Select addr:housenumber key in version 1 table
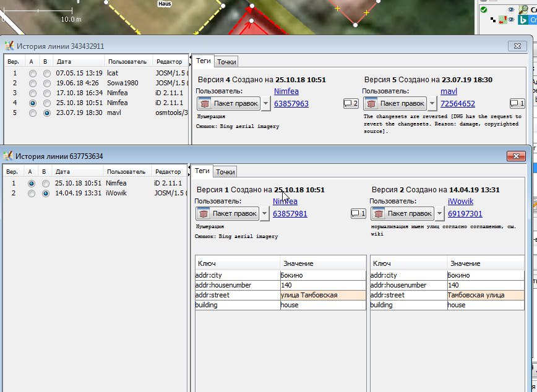Screen dimensions: 537x392 pyautogui.click(x=238, y=285)
